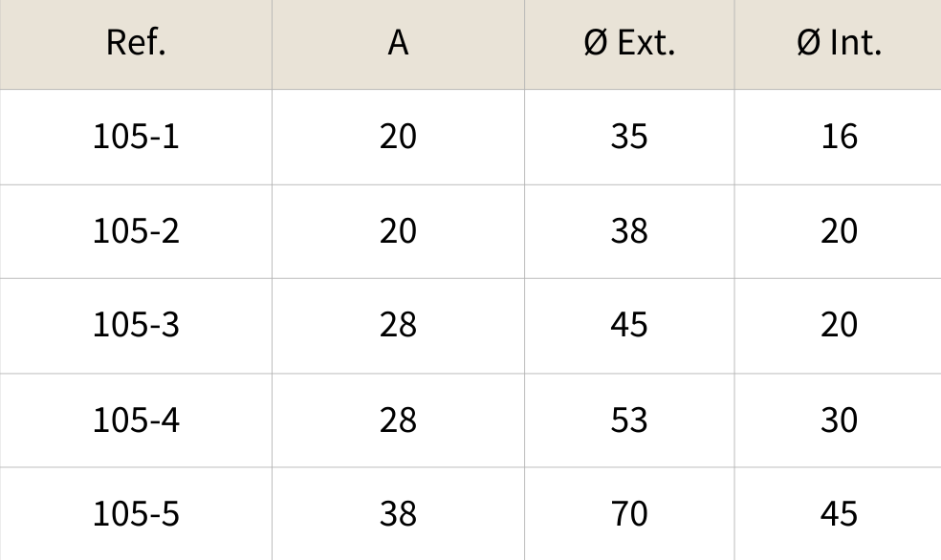Viewport: 941px width, 560px height.
Task: Click reference cell 105-3
Action: [x=136, y=325]
